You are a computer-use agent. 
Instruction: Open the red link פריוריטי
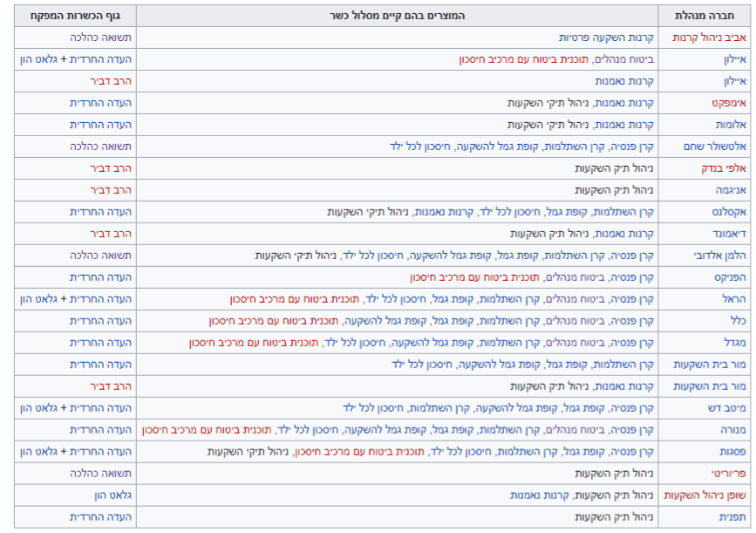click(x=728, y=473)
